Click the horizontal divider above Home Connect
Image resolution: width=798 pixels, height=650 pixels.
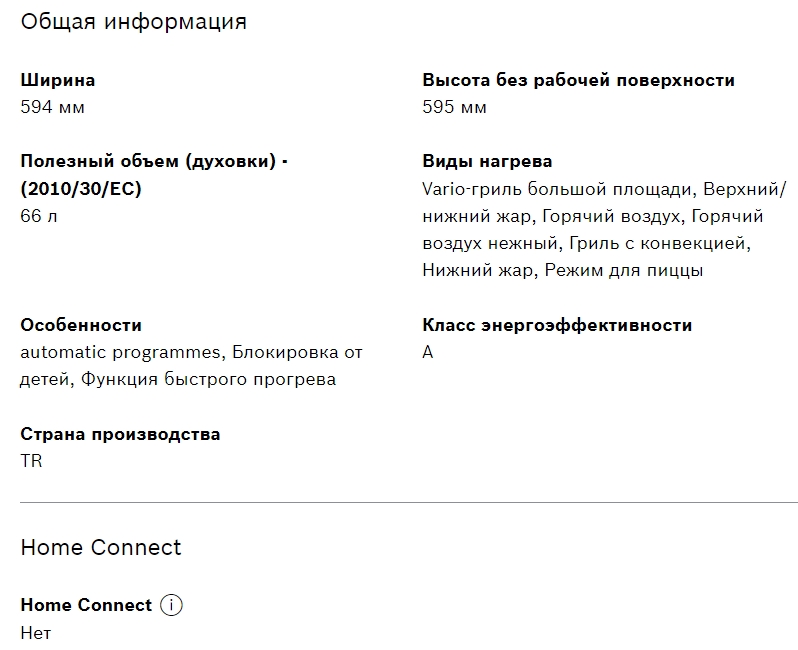point(409,502)
